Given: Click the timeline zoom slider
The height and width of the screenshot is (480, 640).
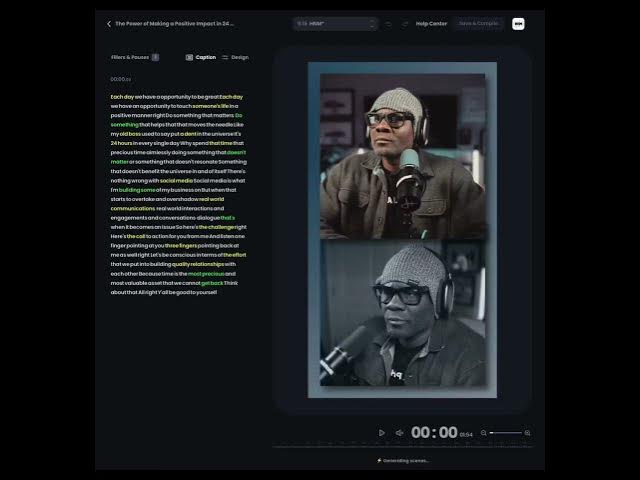Looking at the screenshot, I should point(505,433).
